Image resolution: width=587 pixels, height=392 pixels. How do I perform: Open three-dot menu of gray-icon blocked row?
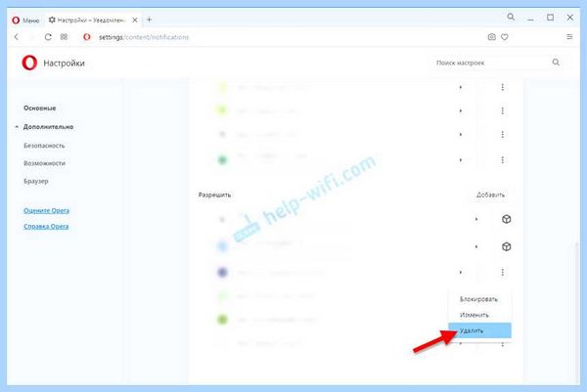tap(503, 134)
